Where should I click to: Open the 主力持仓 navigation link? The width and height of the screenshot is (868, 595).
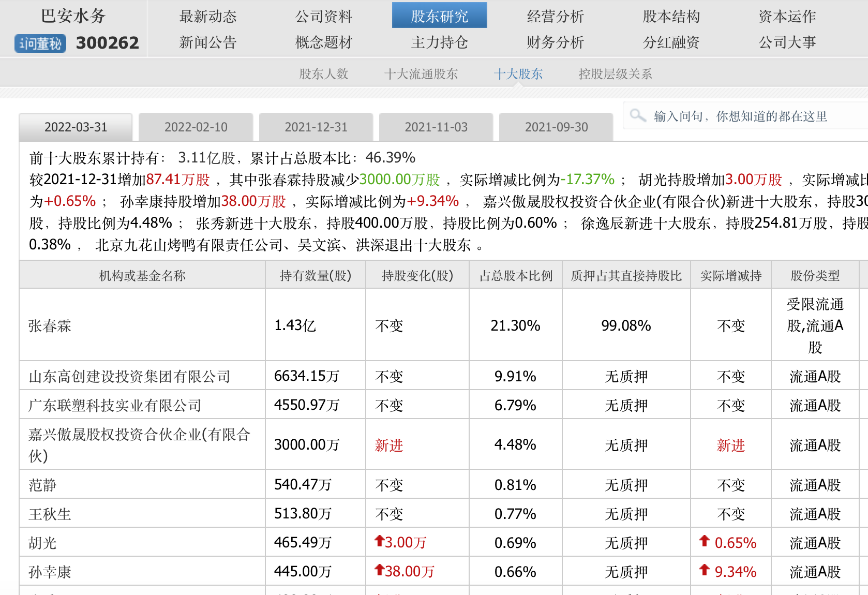click(439, 42)
